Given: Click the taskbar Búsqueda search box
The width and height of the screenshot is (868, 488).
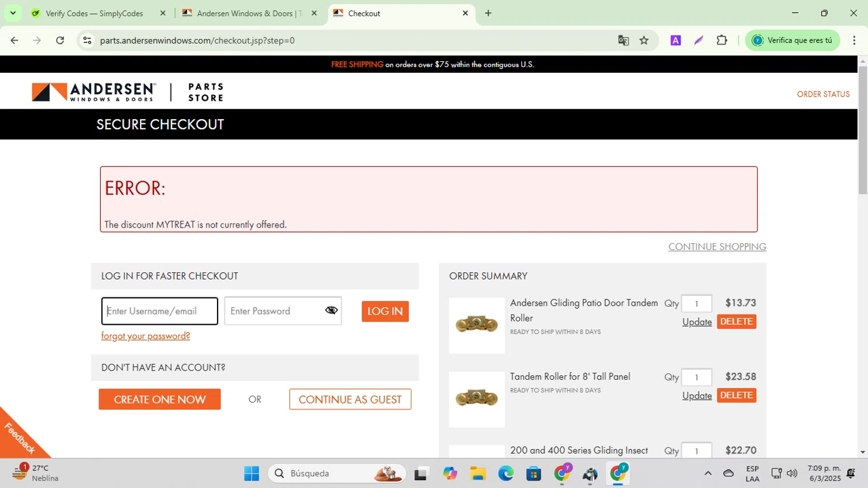Looking at the screenshot, I should pos(336,474).
